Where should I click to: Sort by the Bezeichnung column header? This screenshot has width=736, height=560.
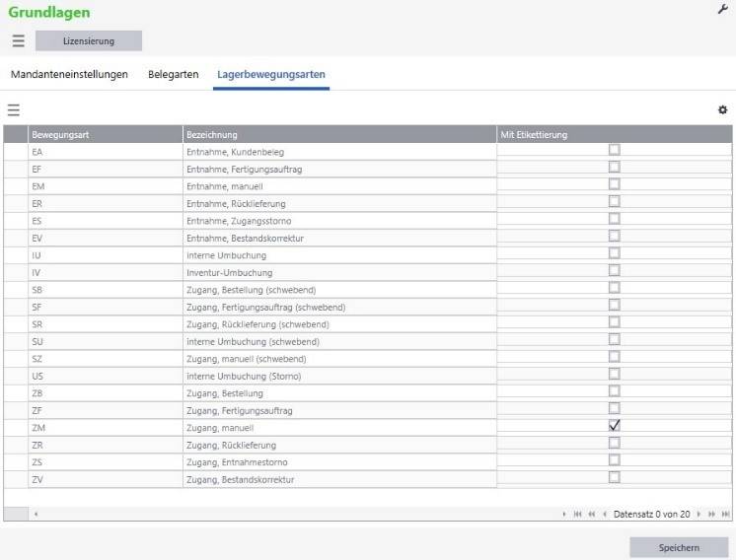[x=338, y=134]
